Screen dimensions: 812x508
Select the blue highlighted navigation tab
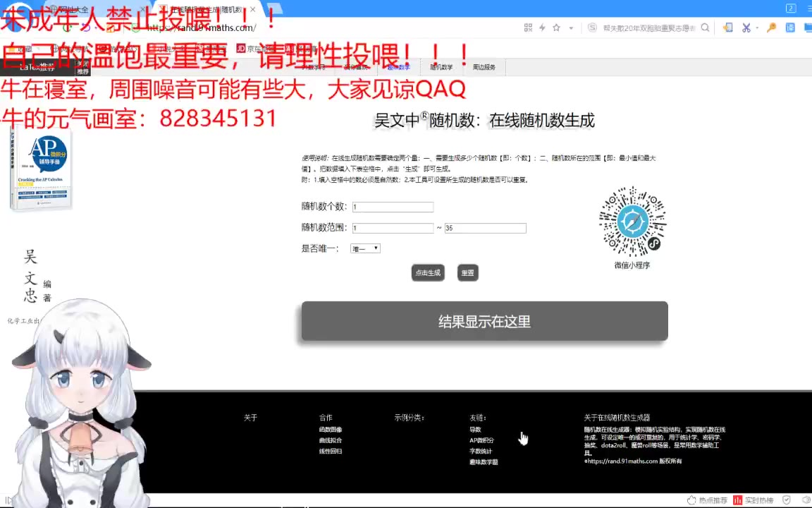coord(398,68)
